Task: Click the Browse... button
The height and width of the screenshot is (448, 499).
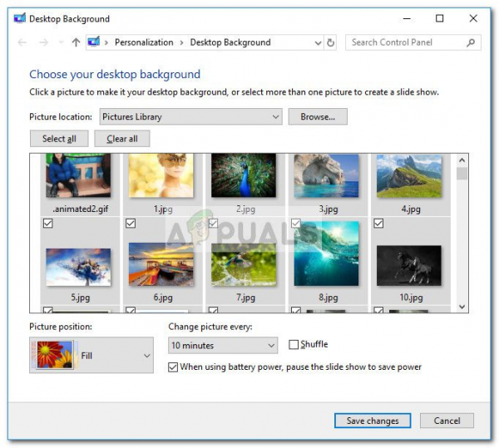Action: (318, 116)
